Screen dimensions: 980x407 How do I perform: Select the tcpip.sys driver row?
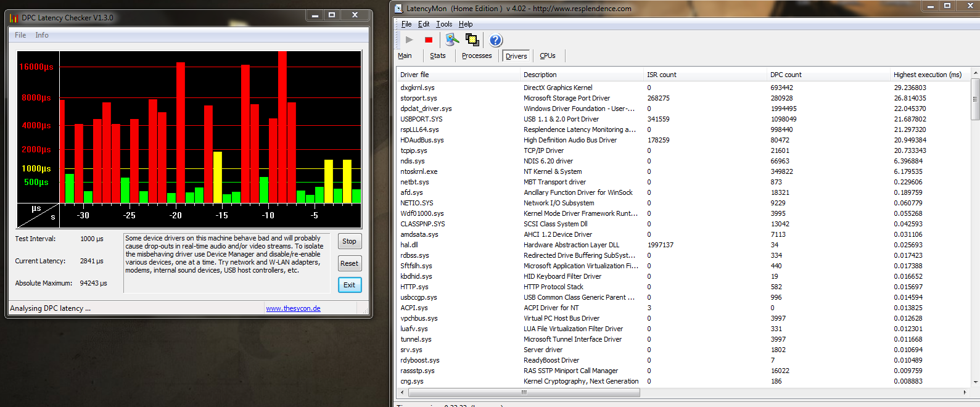click(684, 150)
